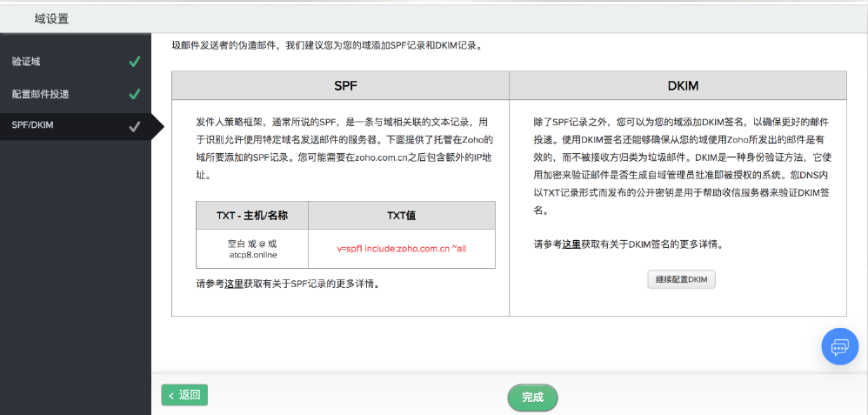868x415 pixels.
Task: Open the 这里 link for SPF record details
Action: (x=234, y=284)
